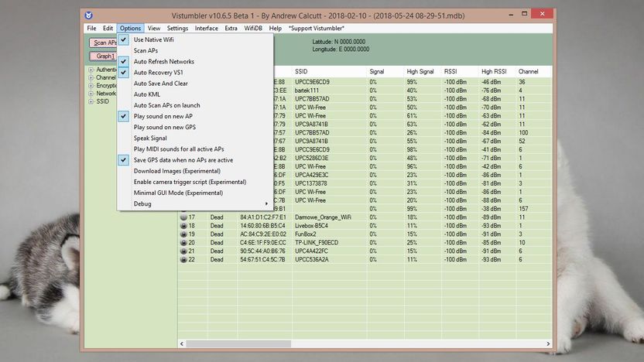644x362 pixels.
Task: Expand the SSID tree node
Action: pyautogui.click(x=91, y=101)
